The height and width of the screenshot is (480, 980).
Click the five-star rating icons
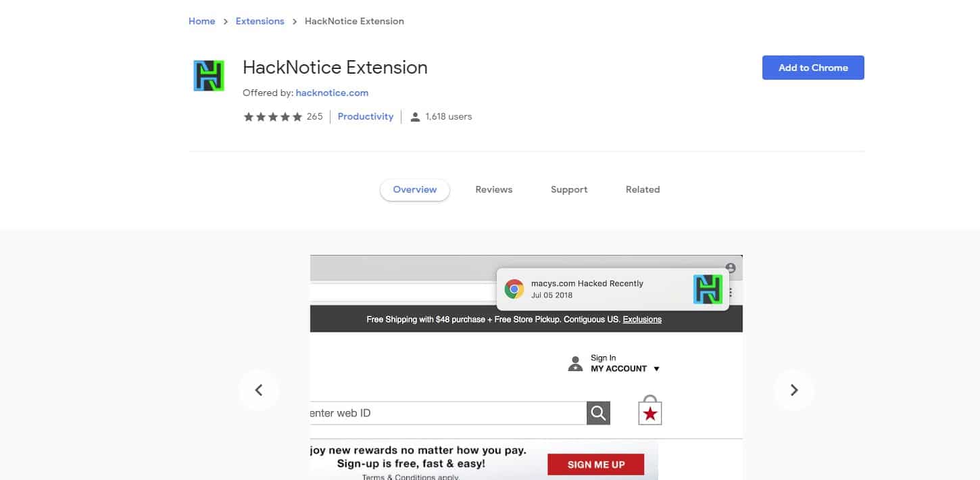click(x=272, y=117)
